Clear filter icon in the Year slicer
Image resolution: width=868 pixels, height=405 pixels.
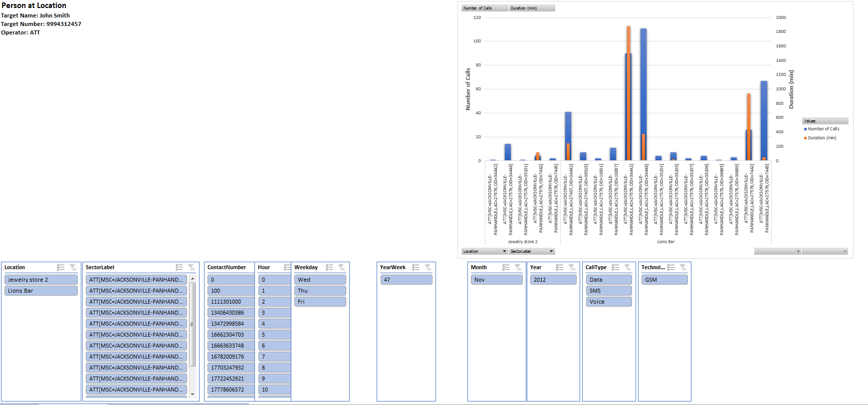tap(572, 268)
